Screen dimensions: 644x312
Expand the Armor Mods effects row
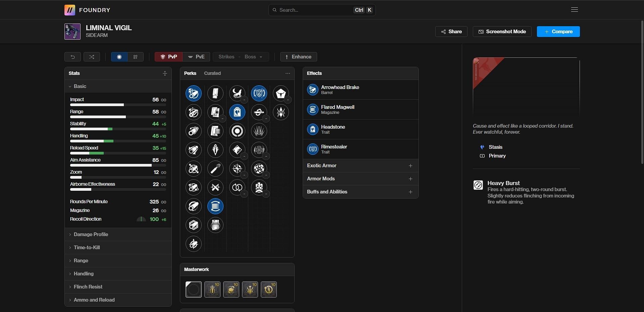pos(361,179)
